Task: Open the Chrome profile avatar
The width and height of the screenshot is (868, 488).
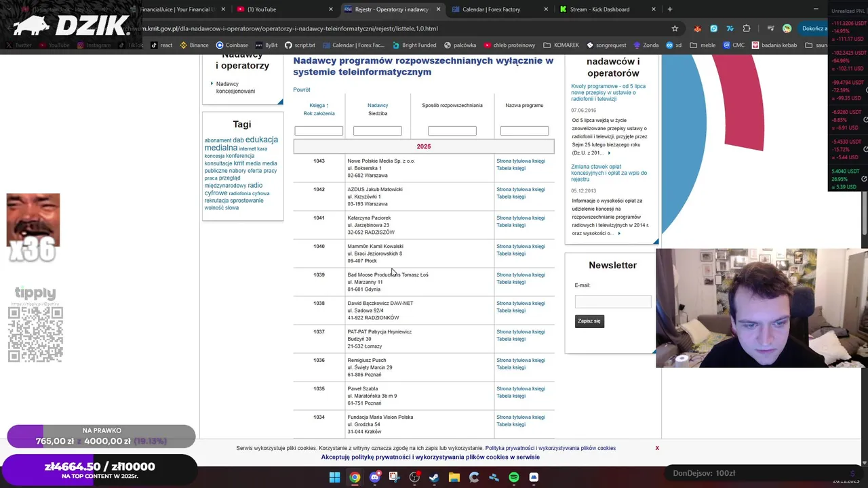Action: click(787, 28)
